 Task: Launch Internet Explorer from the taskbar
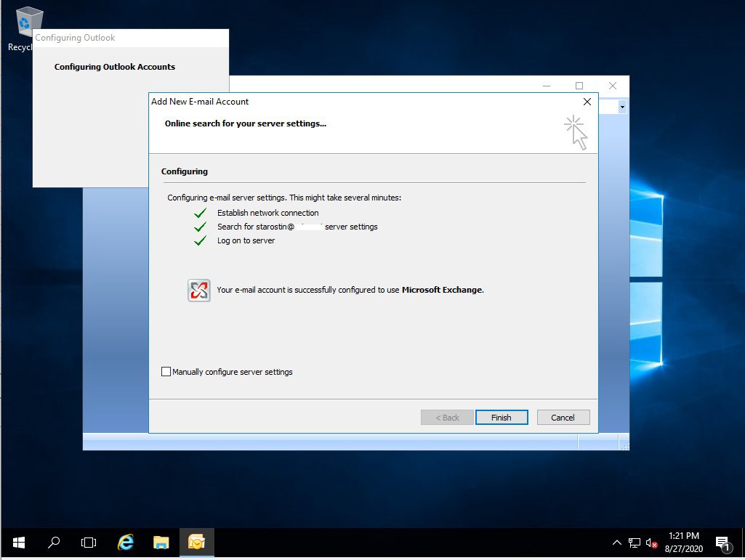click(x=126, y=543)
